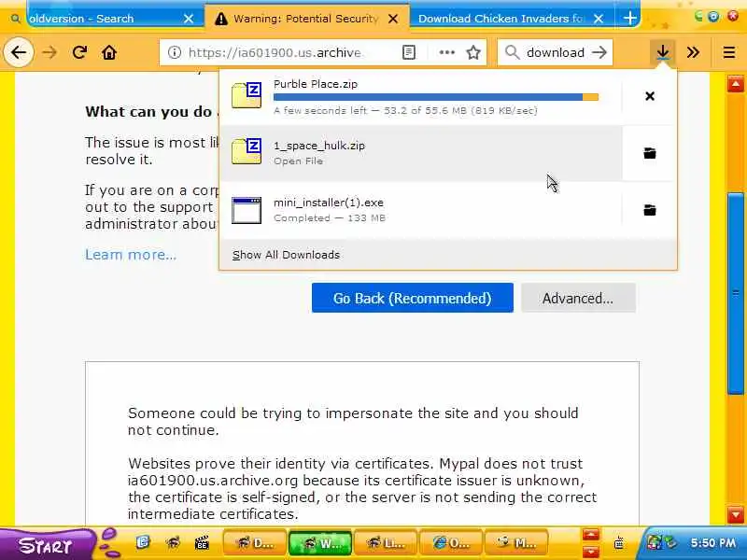Image resolution: width=747 pixels, height=560 pixels.
Task: Go back with the Back arrow
Action: 19,52
